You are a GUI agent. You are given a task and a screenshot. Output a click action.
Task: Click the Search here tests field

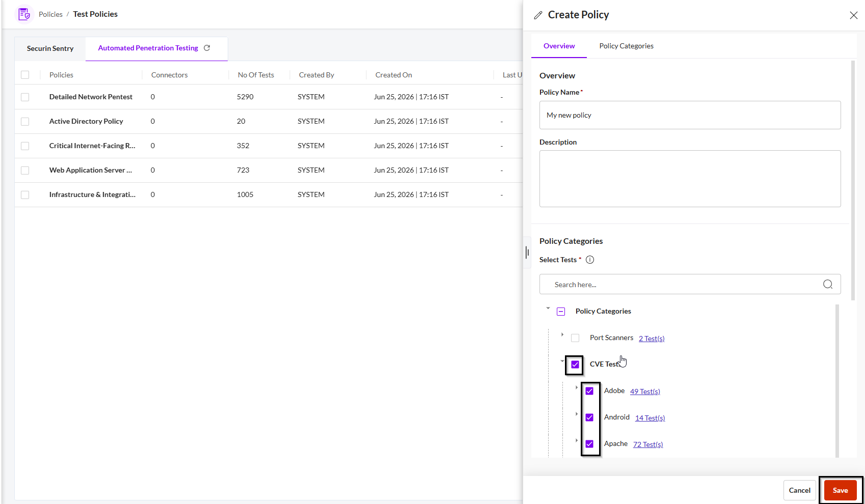(x=690, y=284)
